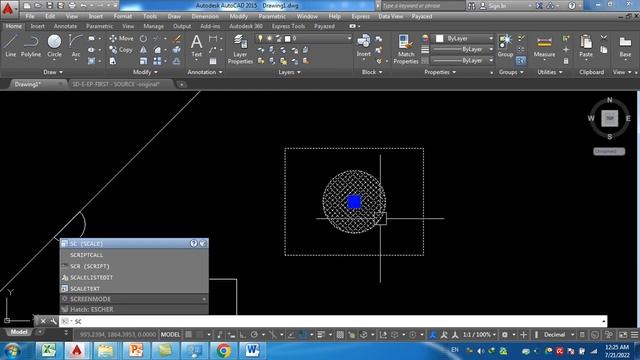Select the Arc tool
This screenshot has width=640, height=360.
pyautogui.click(x=76, y=46)
